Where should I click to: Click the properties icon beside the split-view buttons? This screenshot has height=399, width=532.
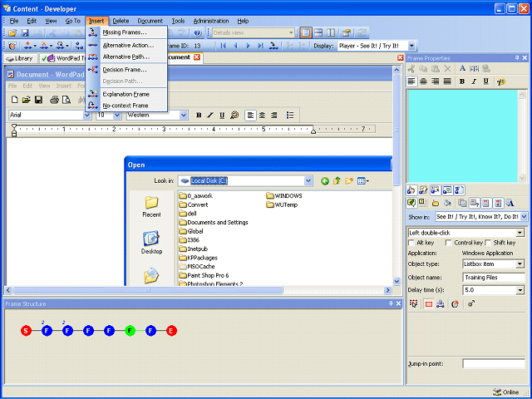click(x=346, y=33)
